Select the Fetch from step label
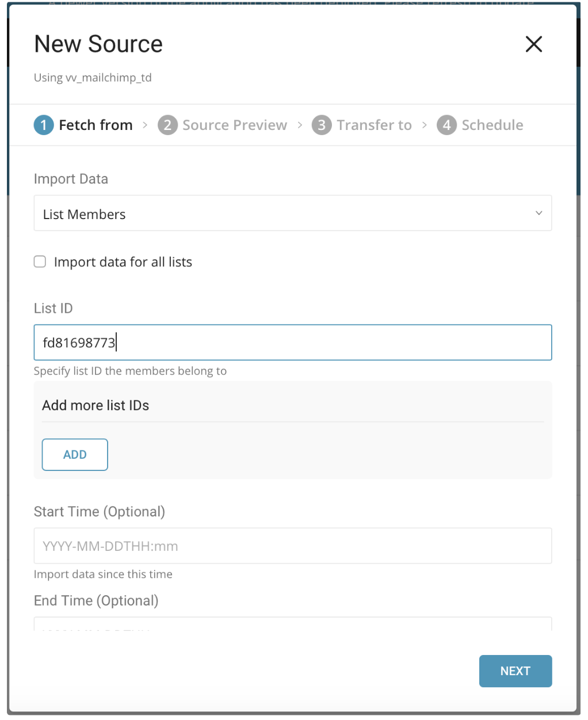Screen dimensions: 588x720 point(96,125)
